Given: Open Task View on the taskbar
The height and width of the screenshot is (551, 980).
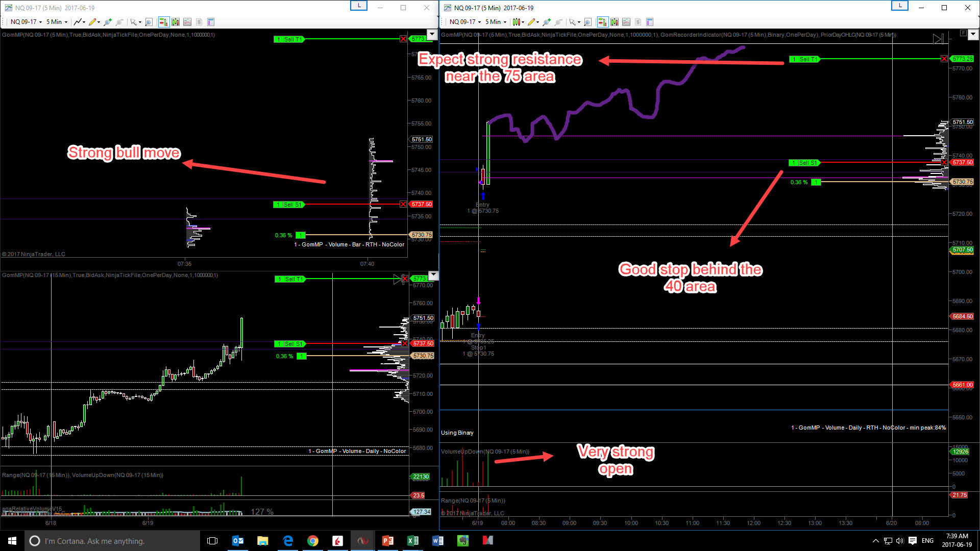Looking at the screenshot, I should click(212, 541).
